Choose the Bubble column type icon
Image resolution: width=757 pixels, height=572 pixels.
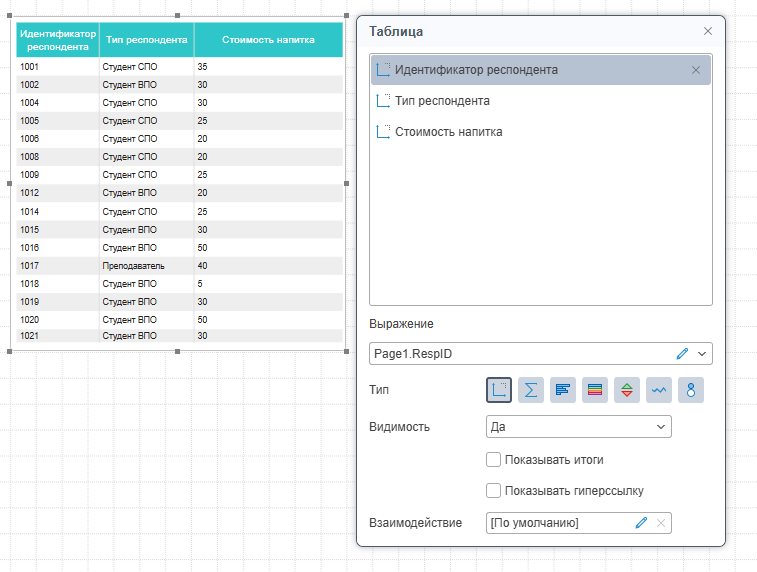tap(691, 390)
